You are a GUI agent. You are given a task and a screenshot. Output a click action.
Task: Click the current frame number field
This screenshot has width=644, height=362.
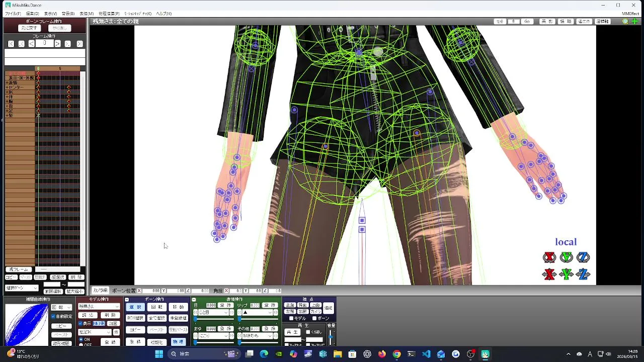tap(44, 43)
